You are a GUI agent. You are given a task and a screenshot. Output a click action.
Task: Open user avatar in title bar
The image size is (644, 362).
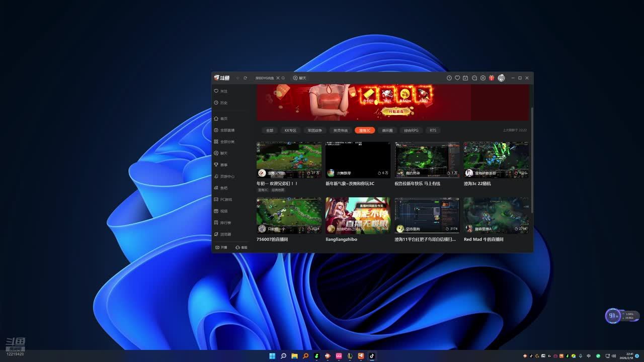501,78
